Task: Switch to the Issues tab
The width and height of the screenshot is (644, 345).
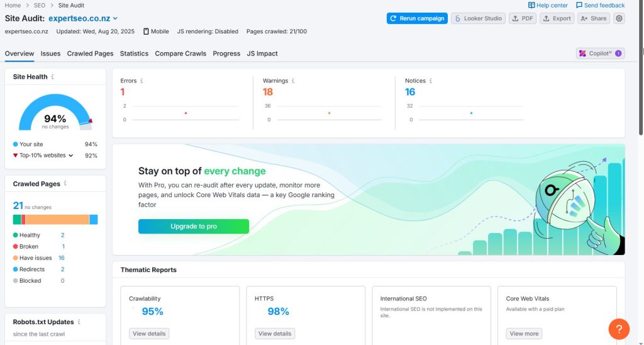Action: pyautogui.click(x=50, y=54)
